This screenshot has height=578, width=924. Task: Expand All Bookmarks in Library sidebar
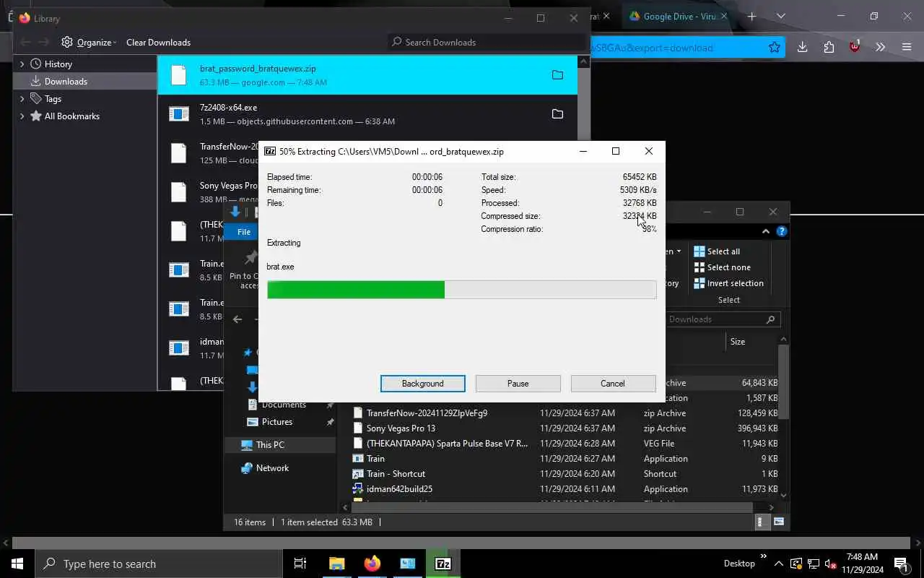pyautogui.click(x=22, y=116)
